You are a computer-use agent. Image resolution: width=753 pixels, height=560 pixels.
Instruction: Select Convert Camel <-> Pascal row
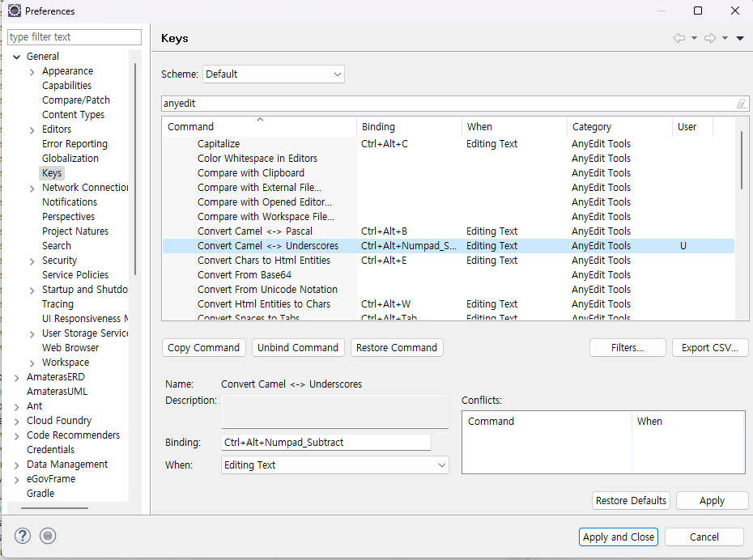tap(448, 231)
